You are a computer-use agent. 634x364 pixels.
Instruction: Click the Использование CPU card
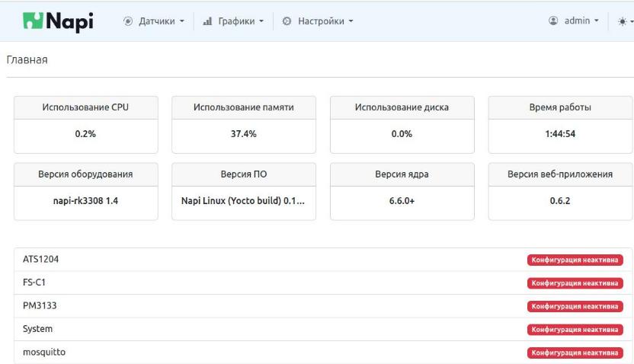coord(85,124)
